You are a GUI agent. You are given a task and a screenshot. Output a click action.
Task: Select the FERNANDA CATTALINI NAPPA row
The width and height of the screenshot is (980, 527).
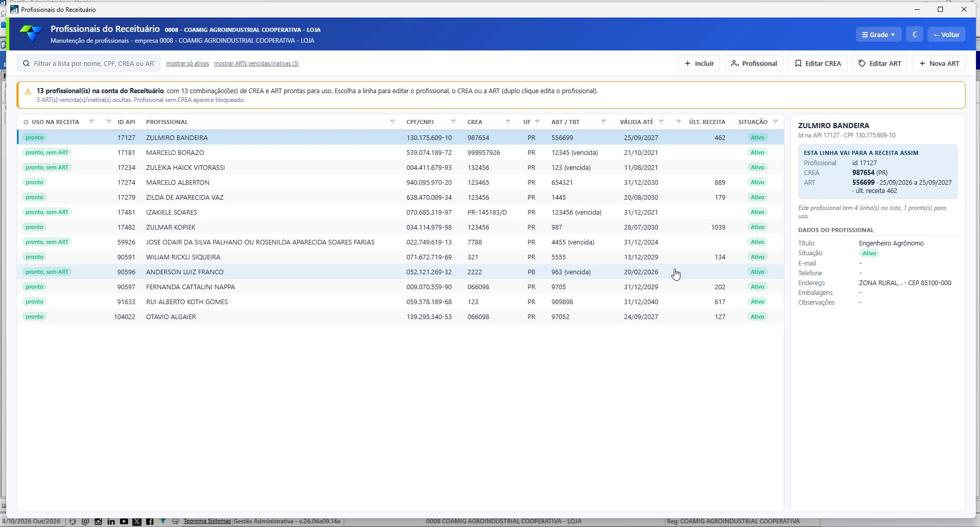click(400, 287)
